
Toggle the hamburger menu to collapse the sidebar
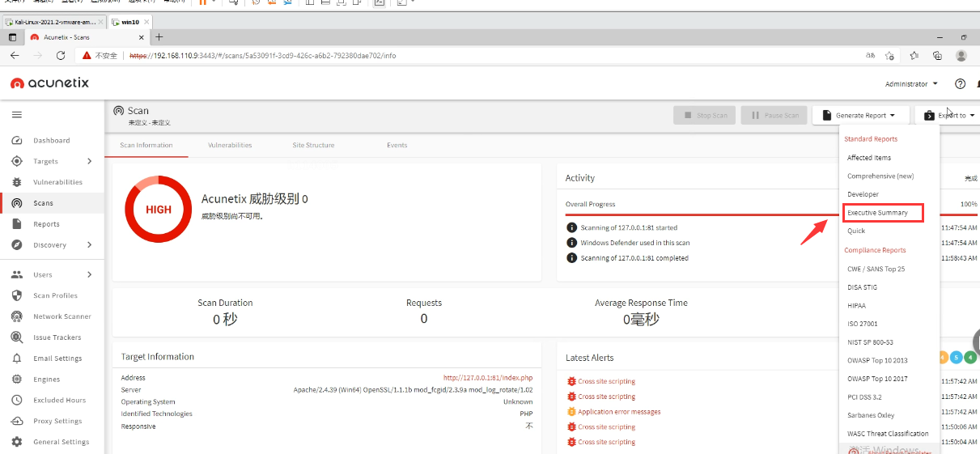click(17, 115)
